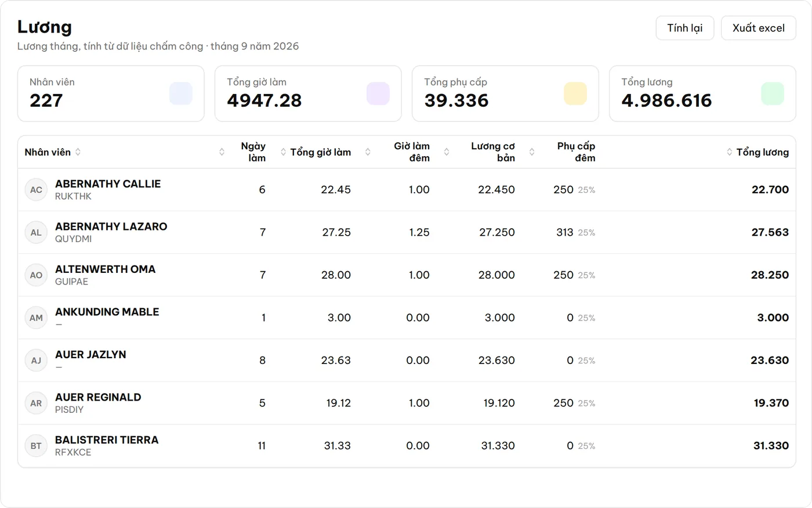This screenshot has height=508, width=812.
Task: Click the AL avatar for Abernathy Lazaro
Action: (x=36, y=232)
